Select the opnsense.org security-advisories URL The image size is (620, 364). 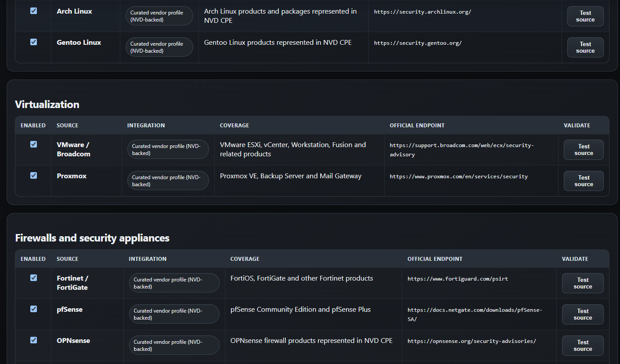click(x=472, y=341)
